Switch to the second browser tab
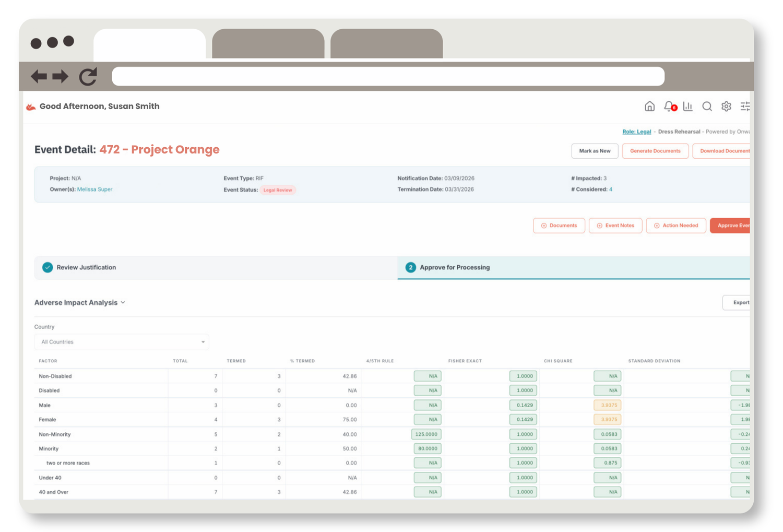The image size is (783, 532). (x=268, y=44)
